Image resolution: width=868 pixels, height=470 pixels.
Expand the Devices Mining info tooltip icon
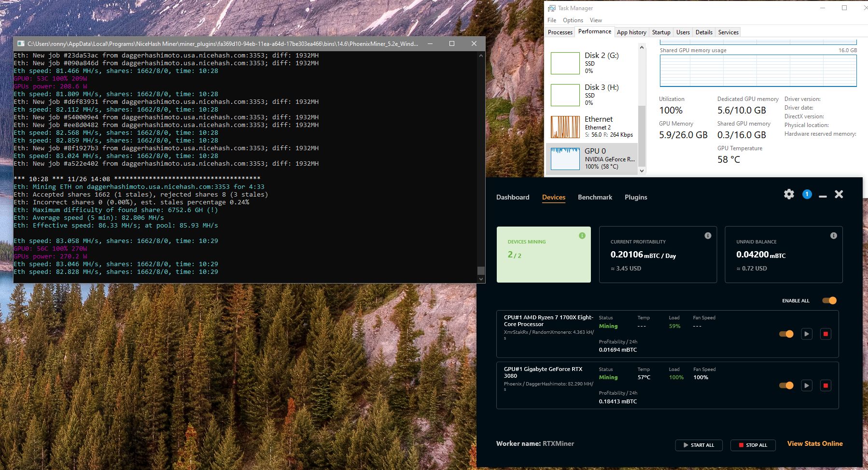(x=582, y=236)
